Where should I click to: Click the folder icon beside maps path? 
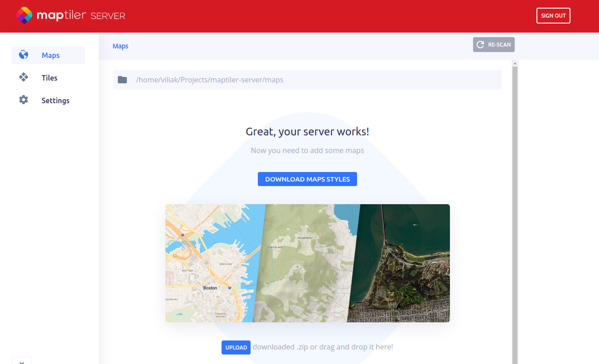click(122, 80)
